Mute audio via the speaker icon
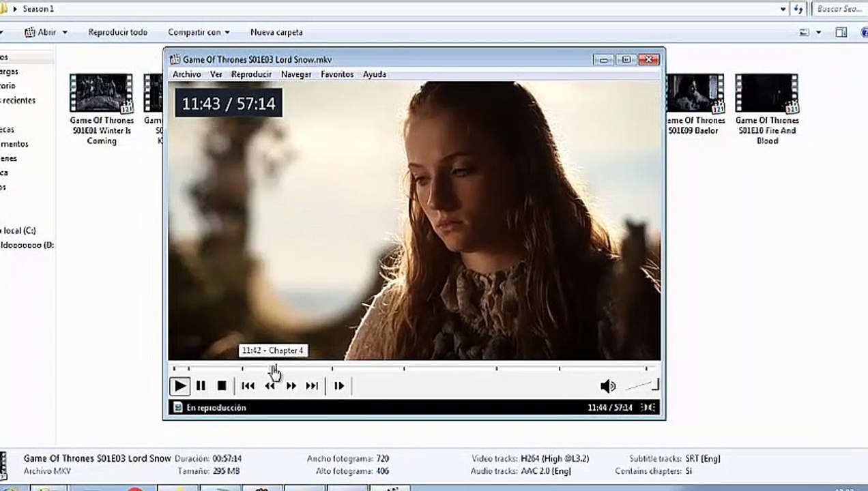This screenshot has height=491, width=868. (607, 387)
